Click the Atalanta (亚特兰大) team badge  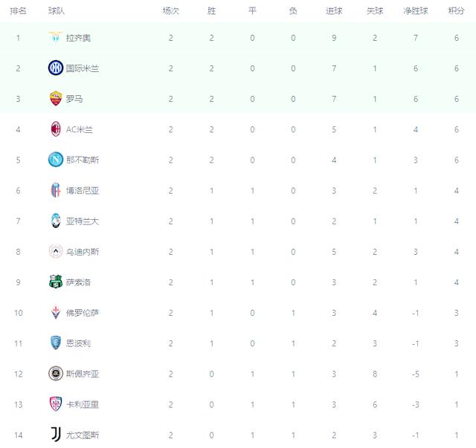click(55, 221)
